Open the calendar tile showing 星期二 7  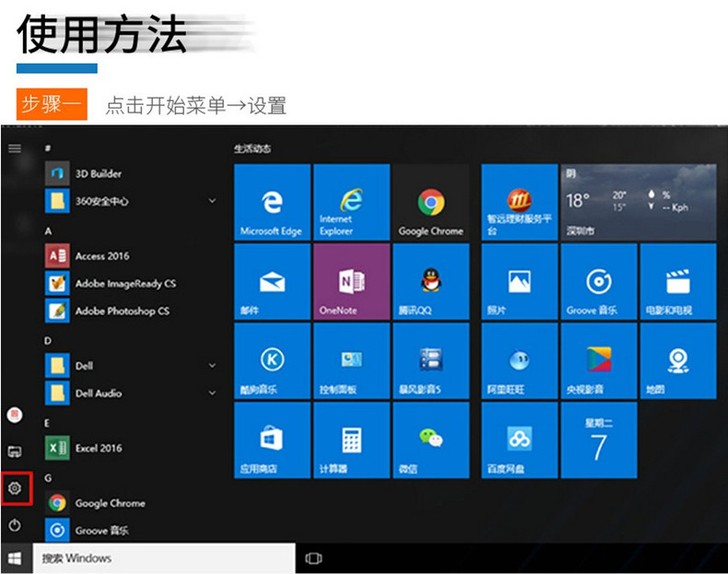coord(599,440)
